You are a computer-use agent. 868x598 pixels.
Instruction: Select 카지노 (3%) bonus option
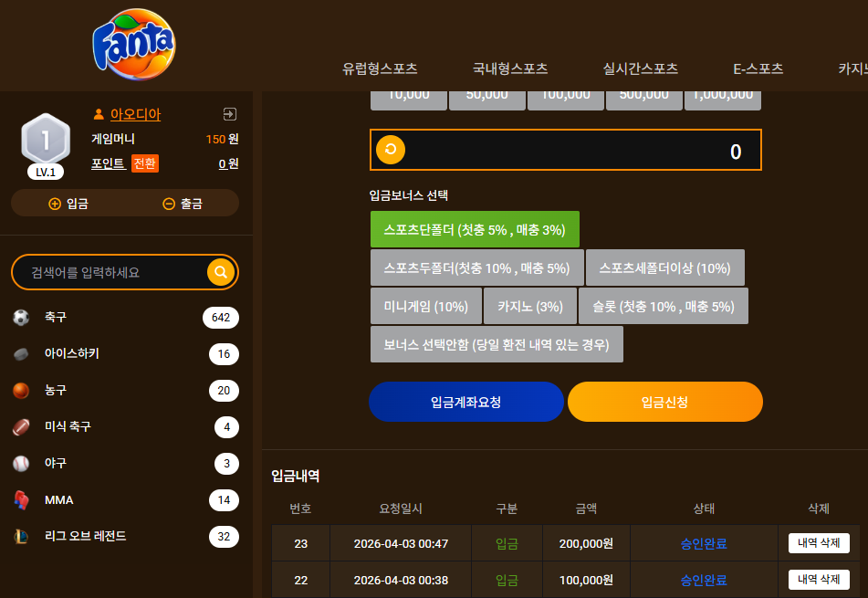click(x=529, y=306)
